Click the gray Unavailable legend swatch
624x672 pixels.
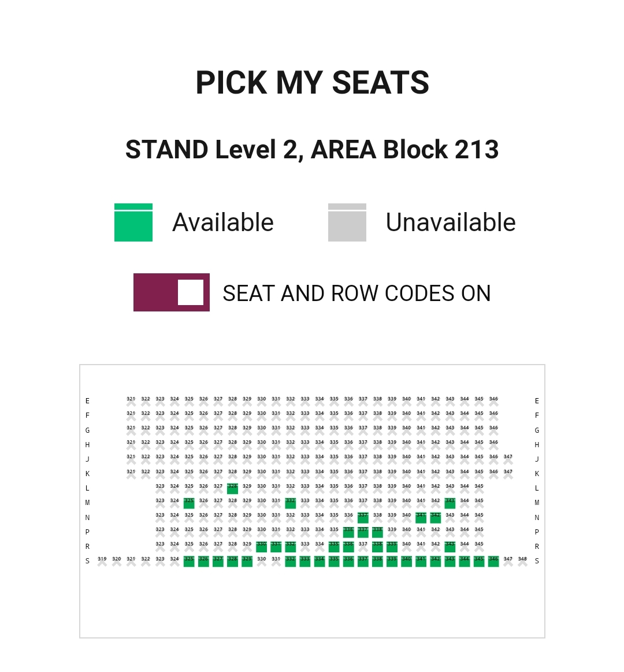pyautogui.click(x=347, y=222)
